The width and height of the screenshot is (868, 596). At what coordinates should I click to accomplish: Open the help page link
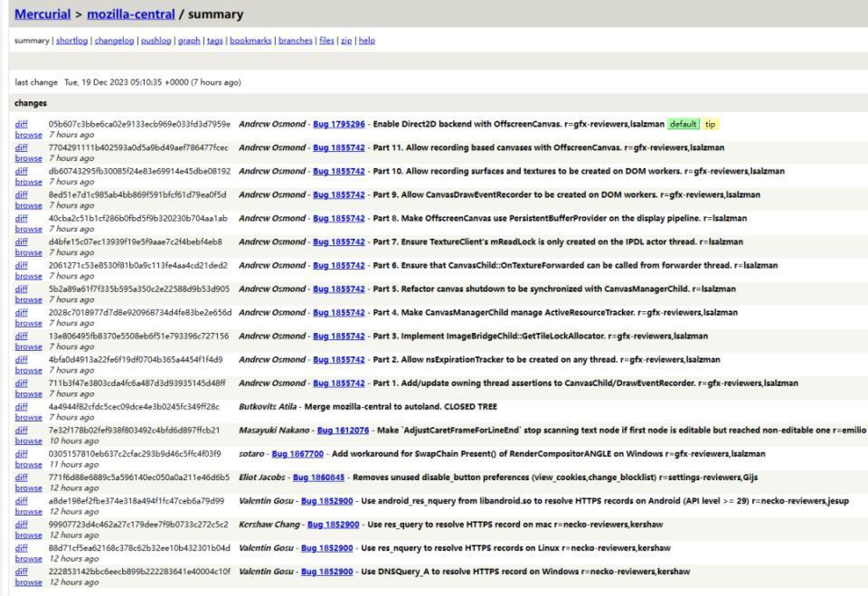[366, 41]
